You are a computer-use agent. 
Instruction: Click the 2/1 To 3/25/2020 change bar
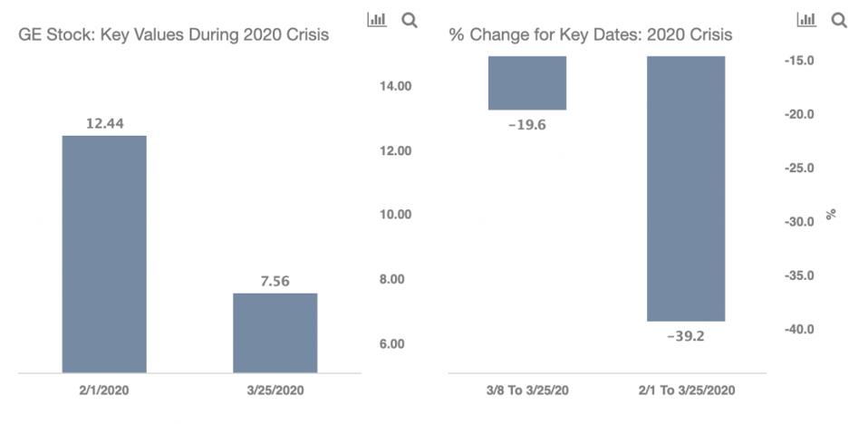[686, 188]
